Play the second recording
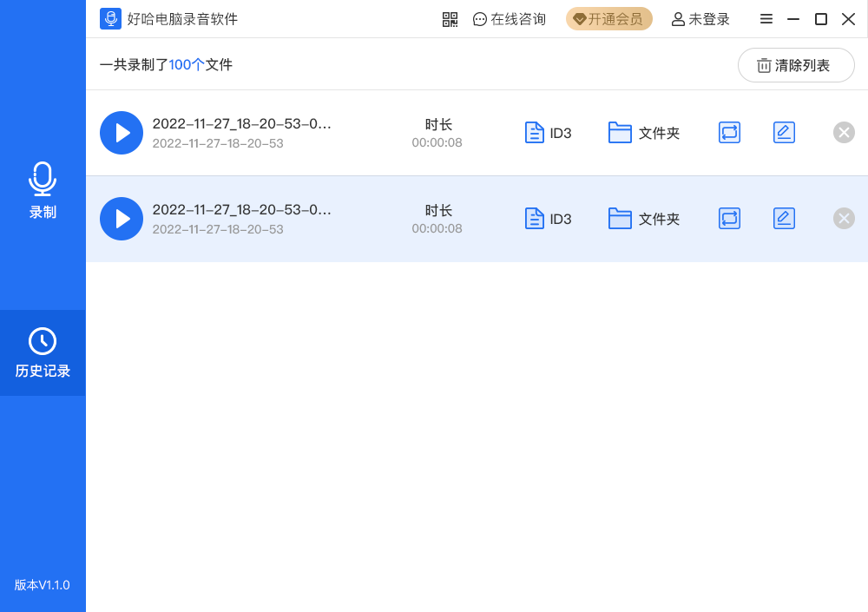The image size is (868, 612). coord(122,218)
